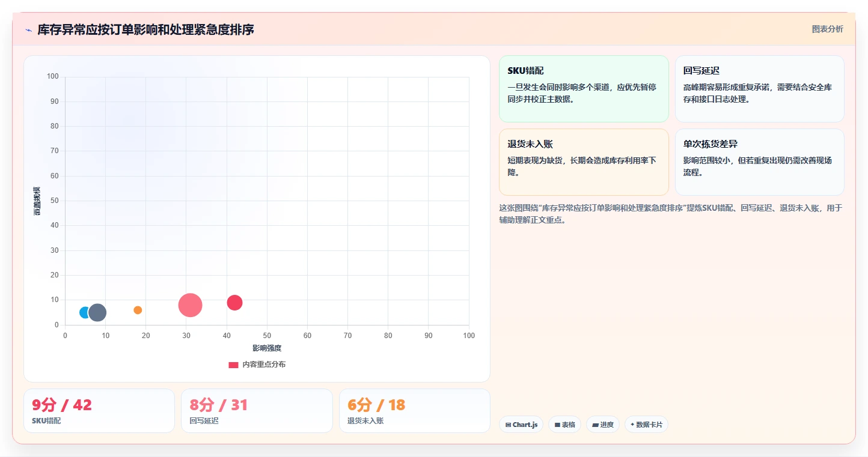Viewport: 868px width, 457px height.
Task: Toggle the 内容重点分布 legend swatch
Action: [233, 365]
